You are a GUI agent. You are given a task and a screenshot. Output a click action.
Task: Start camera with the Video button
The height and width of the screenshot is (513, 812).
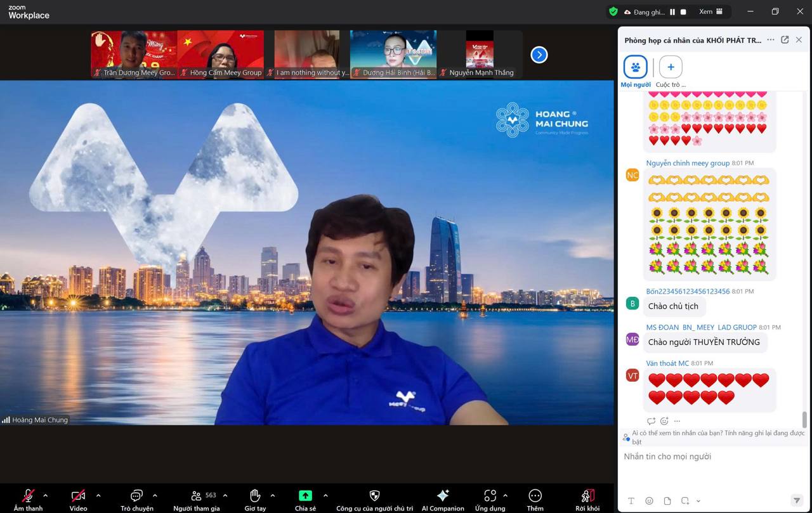78,499
